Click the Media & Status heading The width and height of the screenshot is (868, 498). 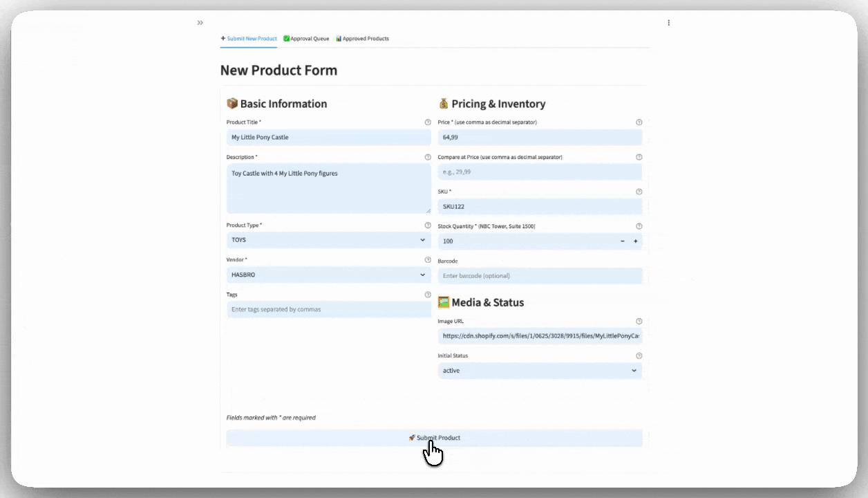(x=481, y=302)
